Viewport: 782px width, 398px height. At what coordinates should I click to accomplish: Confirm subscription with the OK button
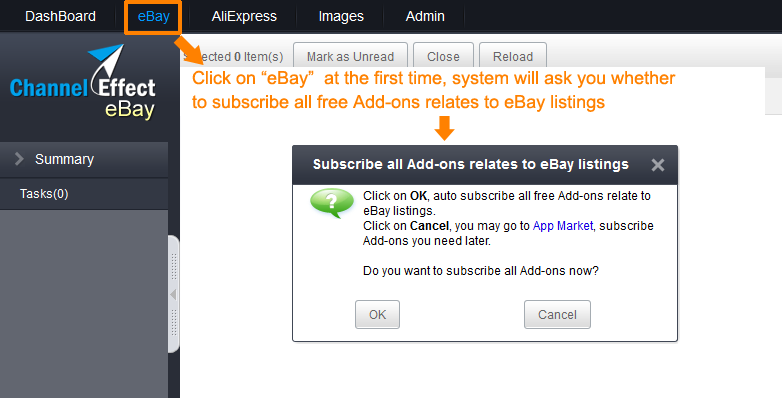[x=378, y=315]
